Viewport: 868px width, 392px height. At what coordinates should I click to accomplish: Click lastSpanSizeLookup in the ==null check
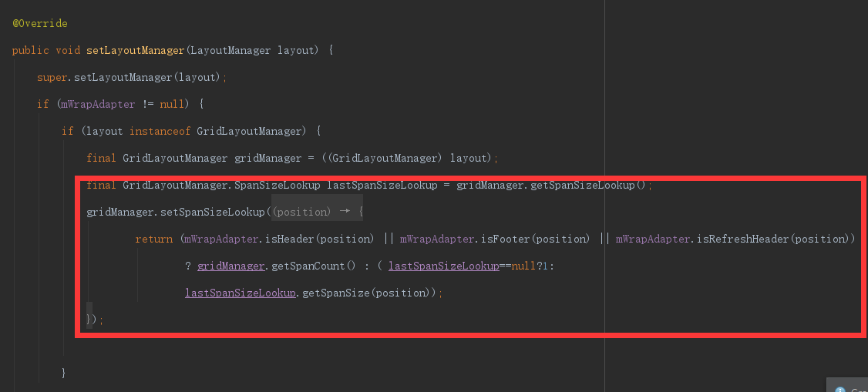coord(444,266)
